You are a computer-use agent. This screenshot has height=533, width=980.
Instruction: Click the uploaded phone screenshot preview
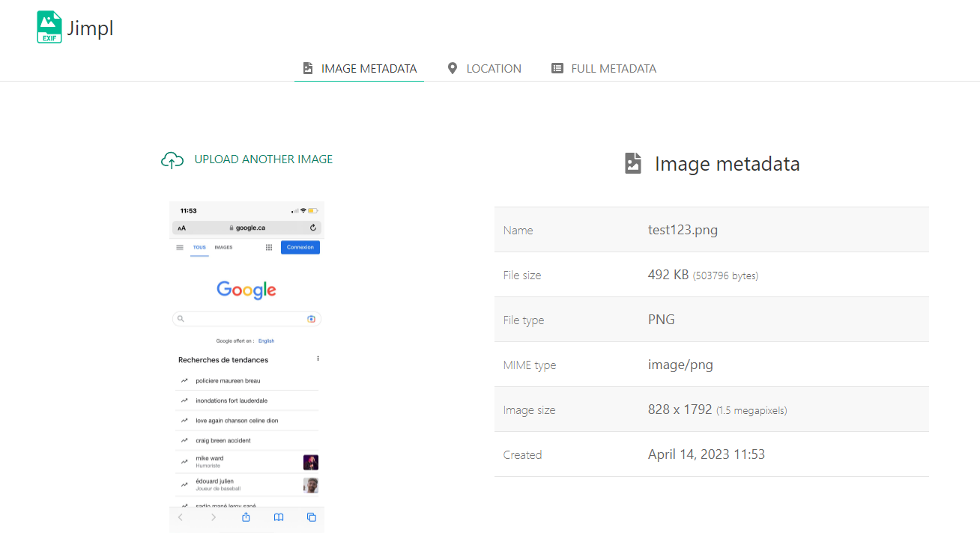tap(246, 367)
